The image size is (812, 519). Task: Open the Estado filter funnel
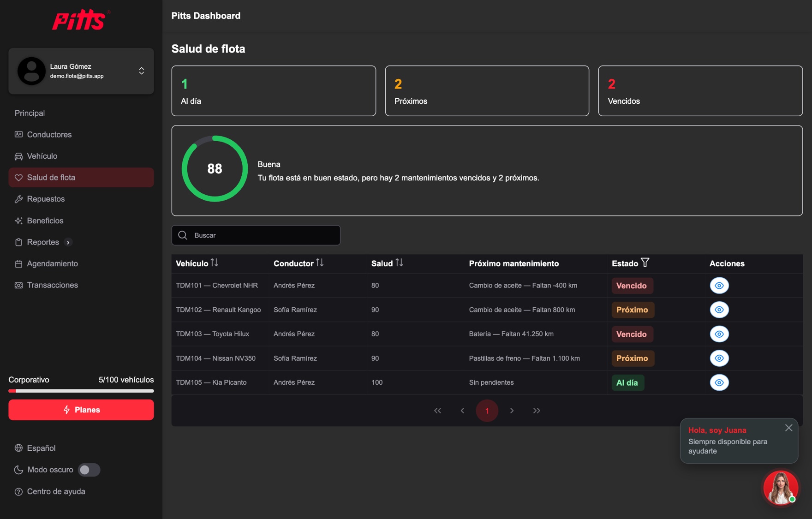(x=645, y=262)
